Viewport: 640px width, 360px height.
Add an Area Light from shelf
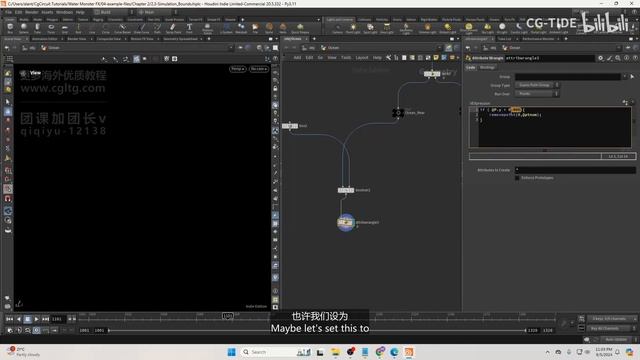386,28
